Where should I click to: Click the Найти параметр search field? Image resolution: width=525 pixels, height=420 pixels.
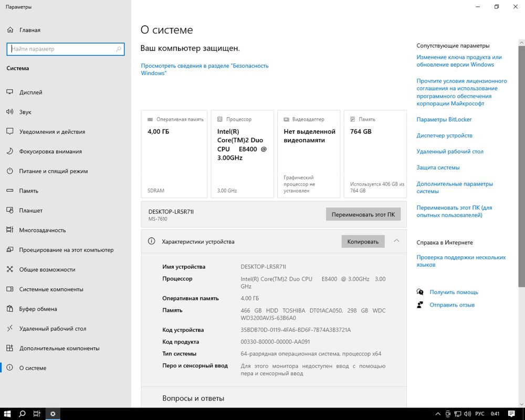[66, 49]
